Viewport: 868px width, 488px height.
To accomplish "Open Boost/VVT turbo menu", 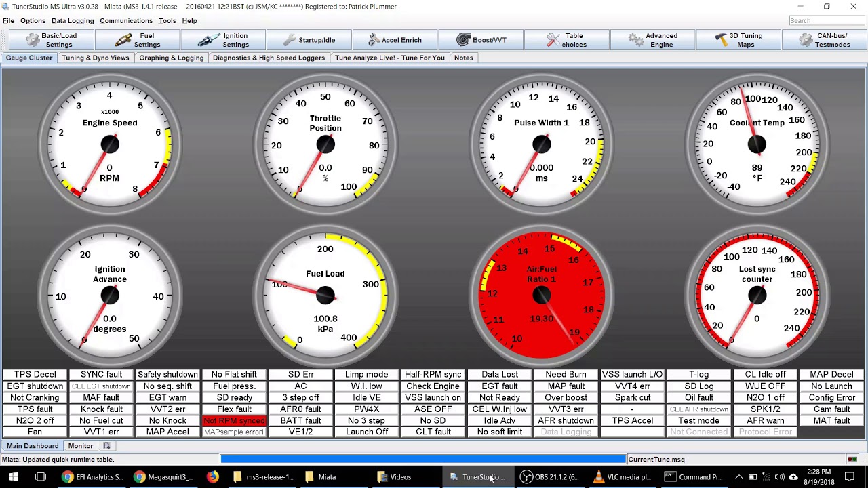I will [x=481, y=40].
